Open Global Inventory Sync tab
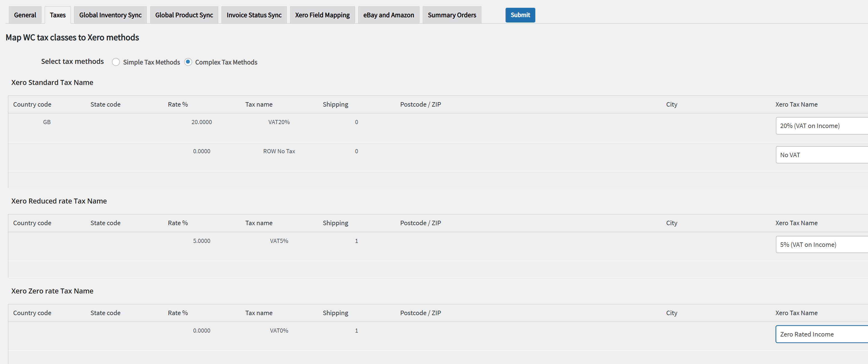The image size is (868, 364). (110, 15)
